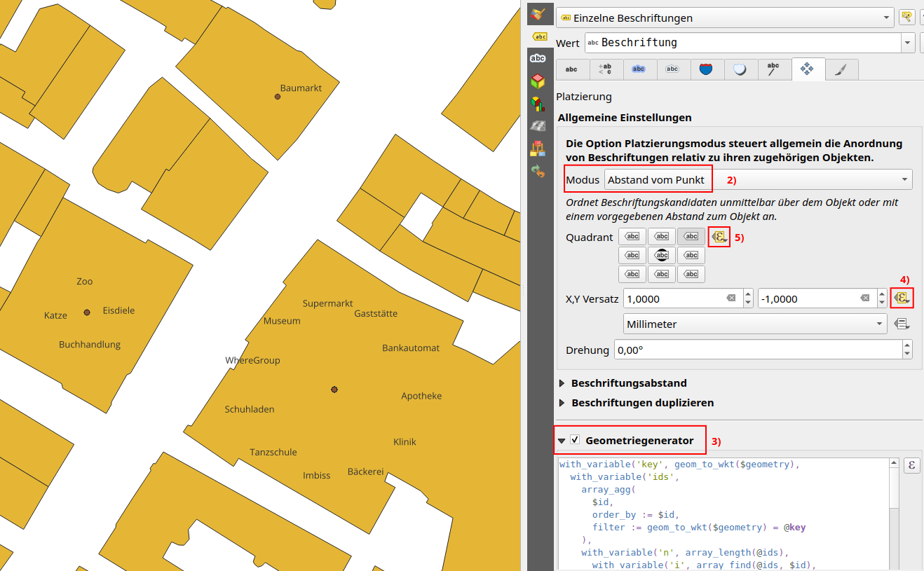This screenshot has height=571, width=924.
Task: Open the Diagrams sidebar icon
Action: 538,104
